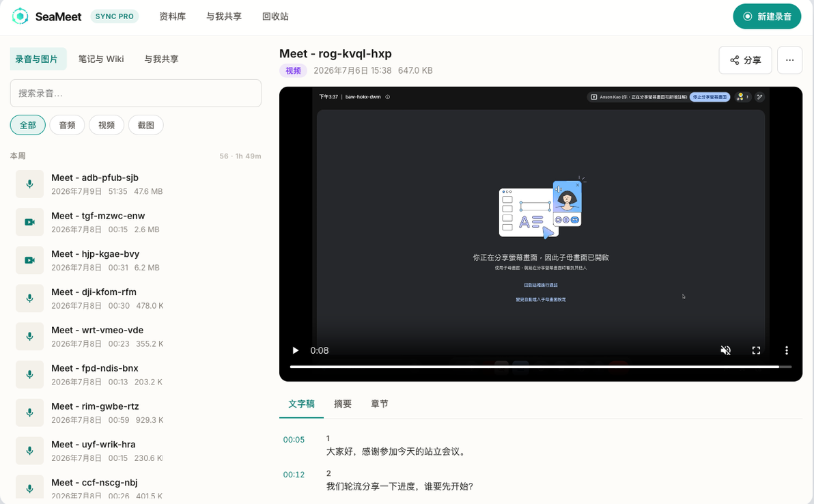Image resolution: width=814 pixels, height=504 pixels.
Task: Click the 本周 section header
Action: pyautogui.click(x=18, y=156)
